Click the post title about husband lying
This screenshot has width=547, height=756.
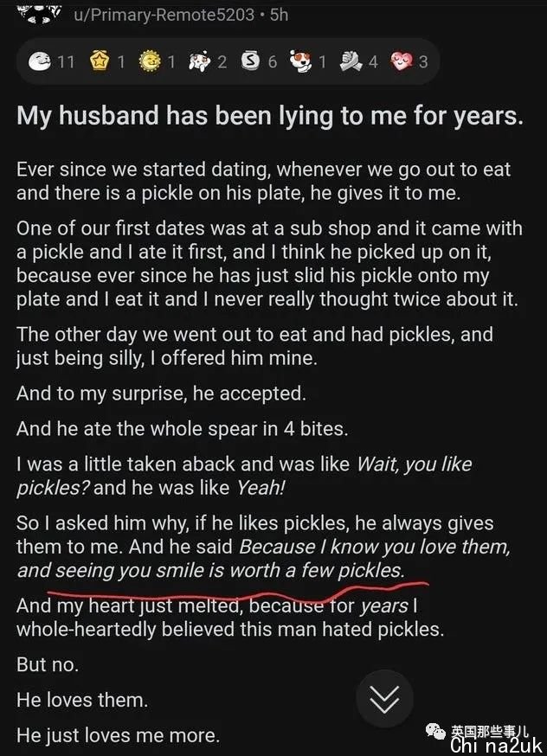click(x=270, y=116)
